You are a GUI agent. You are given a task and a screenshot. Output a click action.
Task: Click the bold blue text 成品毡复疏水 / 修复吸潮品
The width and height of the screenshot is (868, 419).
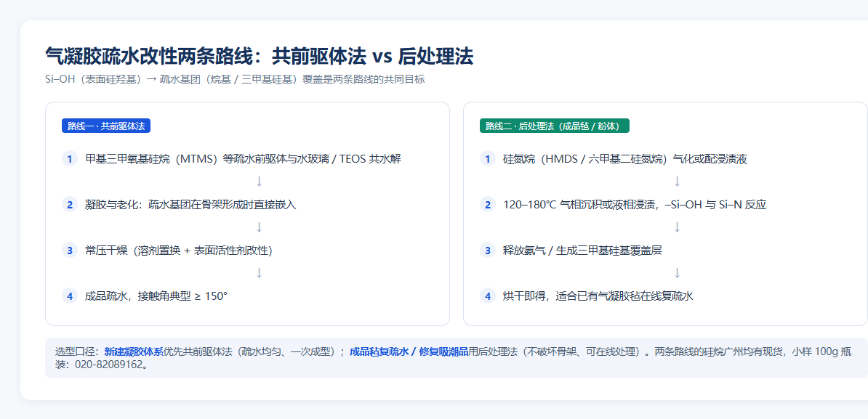[x=409, y=351]
